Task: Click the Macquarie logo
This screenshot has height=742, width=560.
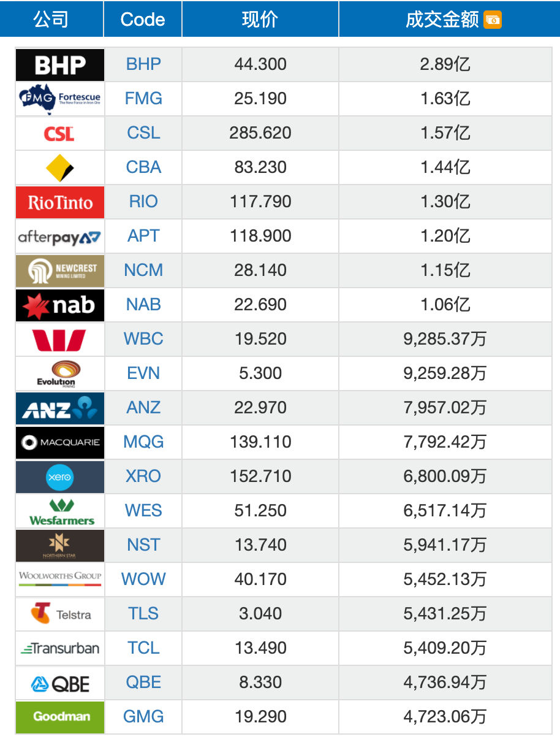Action: (60, 443)
